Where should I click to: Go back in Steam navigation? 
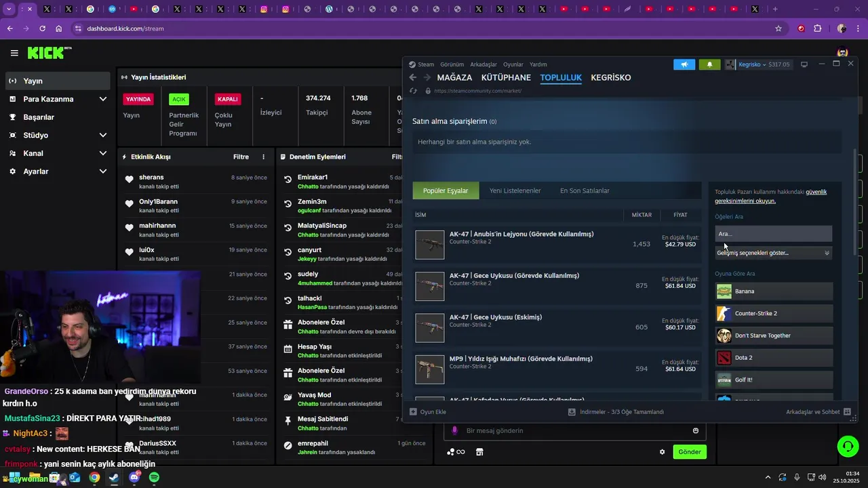click(412, 77)
